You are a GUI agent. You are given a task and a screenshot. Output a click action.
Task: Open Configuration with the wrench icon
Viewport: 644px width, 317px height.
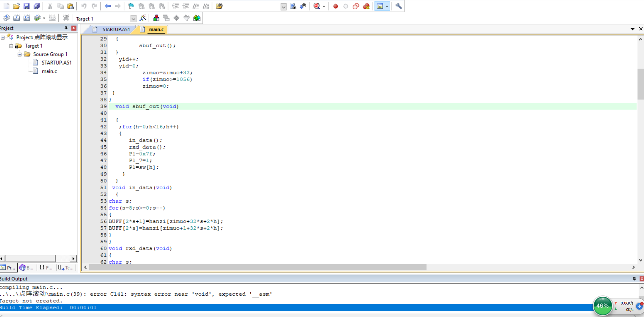398,6
